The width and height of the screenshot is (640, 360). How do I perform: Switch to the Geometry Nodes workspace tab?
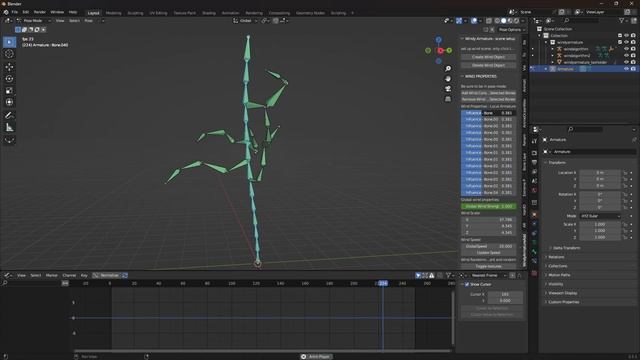pos(310,13)
